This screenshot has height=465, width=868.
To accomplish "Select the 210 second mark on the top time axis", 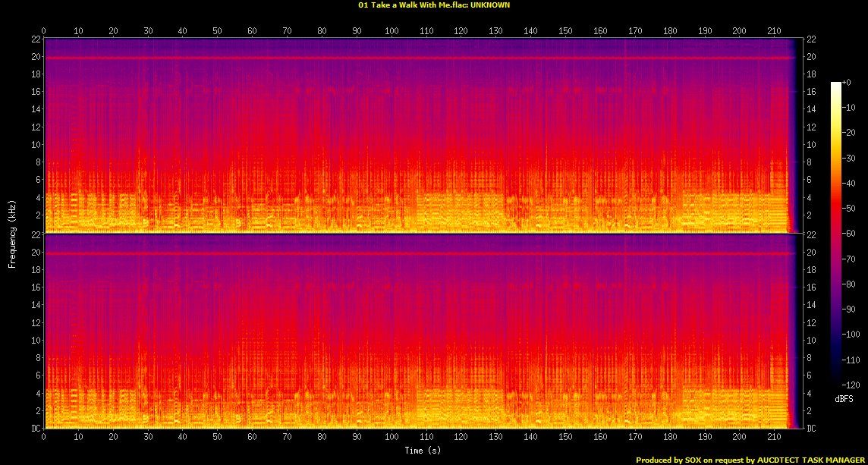I will 775,30.
